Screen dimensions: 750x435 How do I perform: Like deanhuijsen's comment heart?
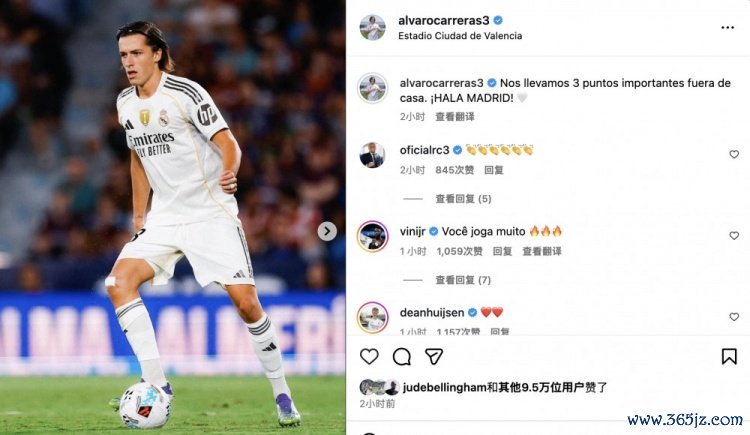click(x=734, y=317)
